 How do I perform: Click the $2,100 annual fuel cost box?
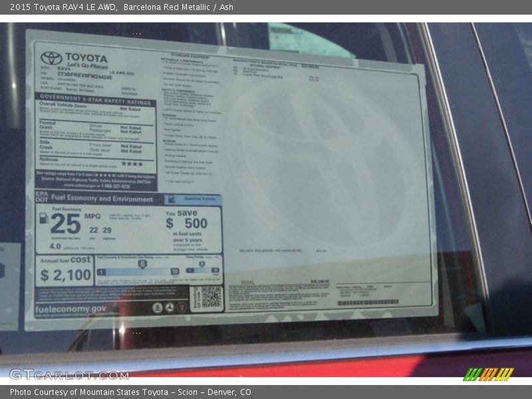(x=65, y=270)
